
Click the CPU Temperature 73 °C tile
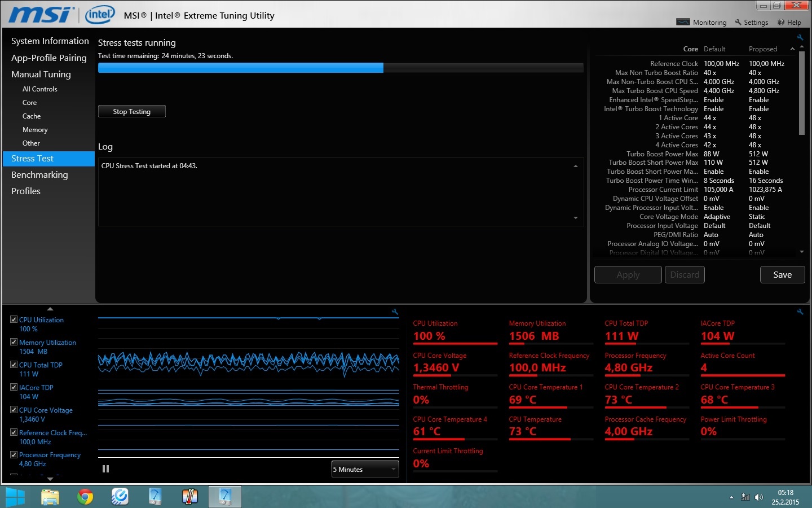(x=551, y=427)
